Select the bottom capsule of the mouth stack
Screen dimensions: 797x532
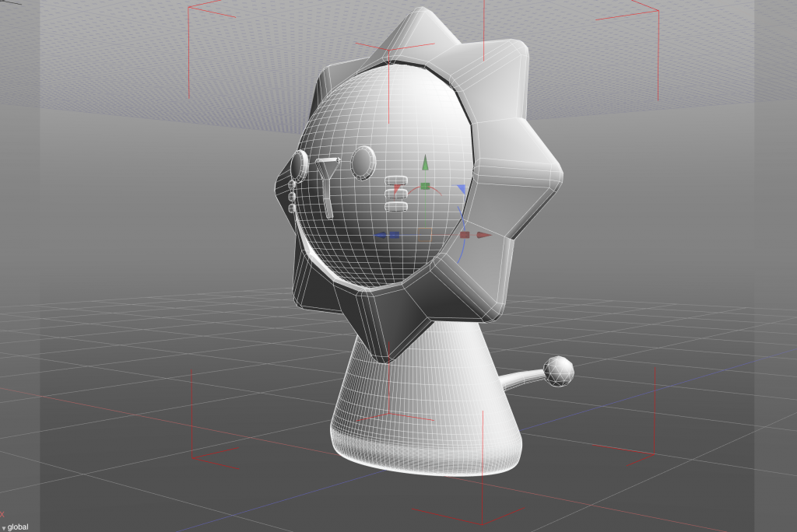point(397,206)
